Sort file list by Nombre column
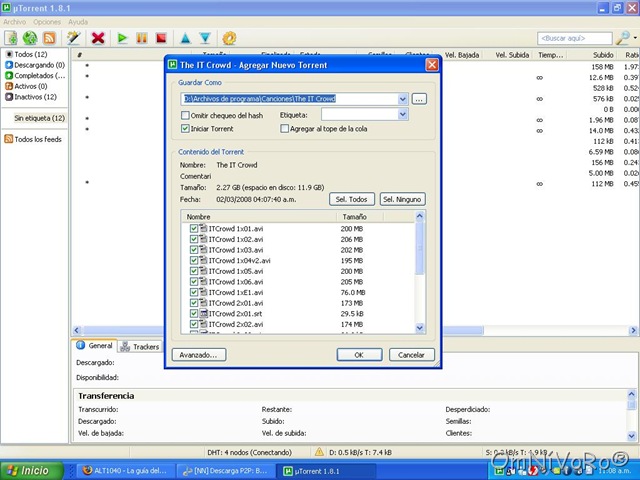 pos(260,217)
